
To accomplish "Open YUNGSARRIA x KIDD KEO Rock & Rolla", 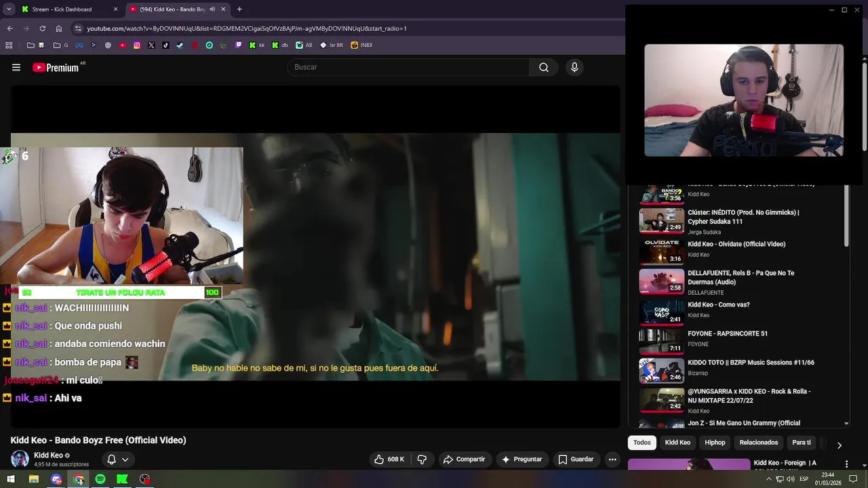I will [x=749, y=396].
